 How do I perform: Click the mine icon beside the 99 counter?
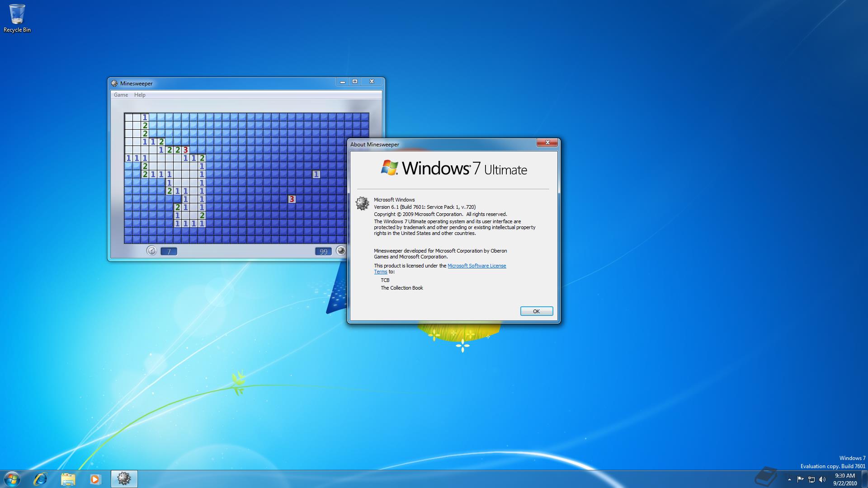[x=341, y=251]
